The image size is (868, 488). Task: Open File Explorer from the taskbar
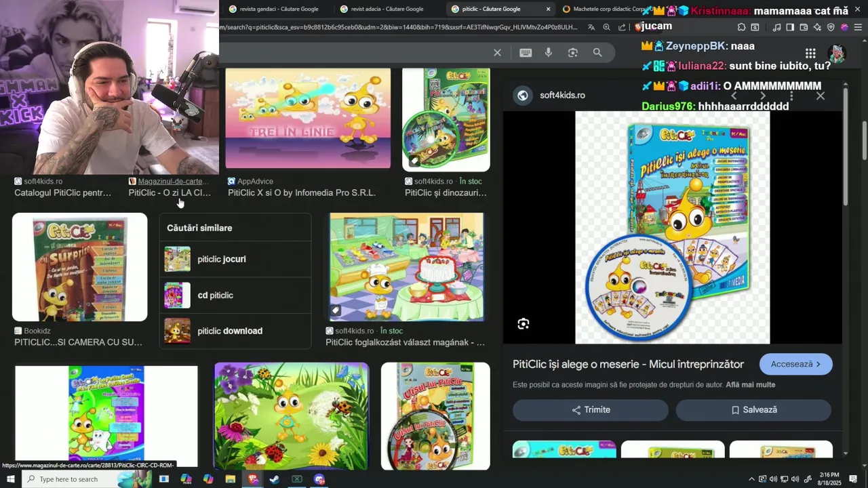pyautogui.click(x=231, y=479)
